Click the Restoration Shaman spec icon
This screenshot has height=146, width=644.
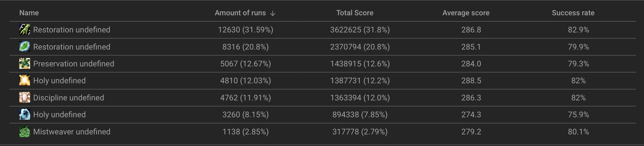(x=25, y=30)
